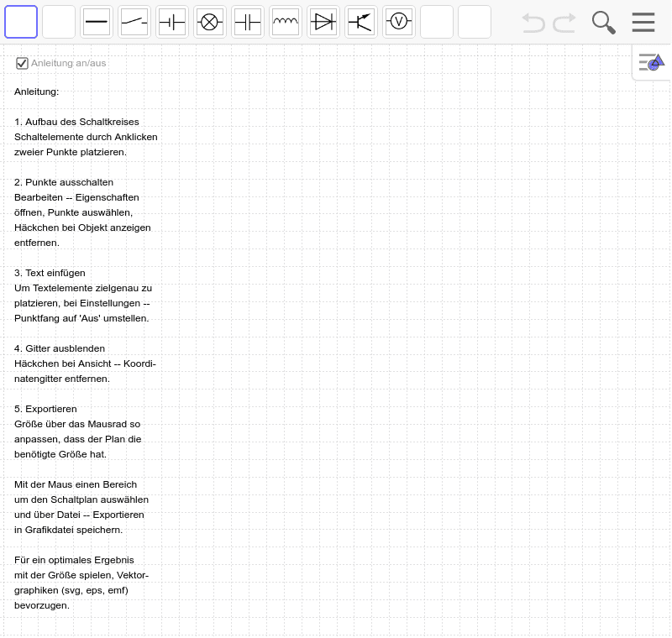Select the voltmeter tool

398,22
